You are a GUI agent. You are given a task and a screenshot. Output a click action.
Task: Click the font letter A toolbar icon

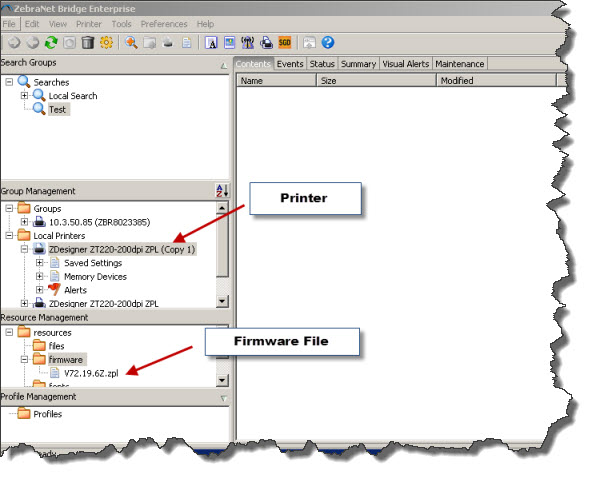[x=211, y=42]
